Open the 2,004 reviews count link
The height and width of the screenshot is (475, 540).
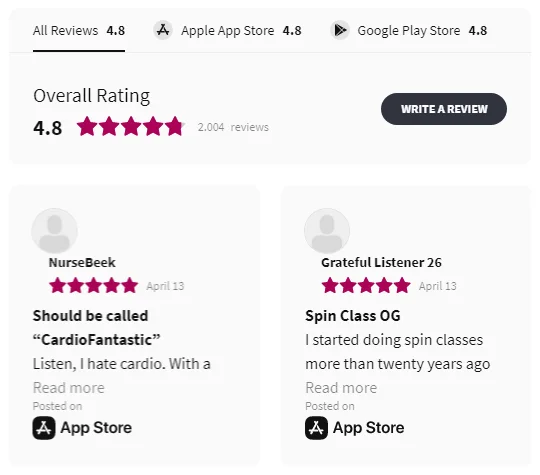pos(233,127)
